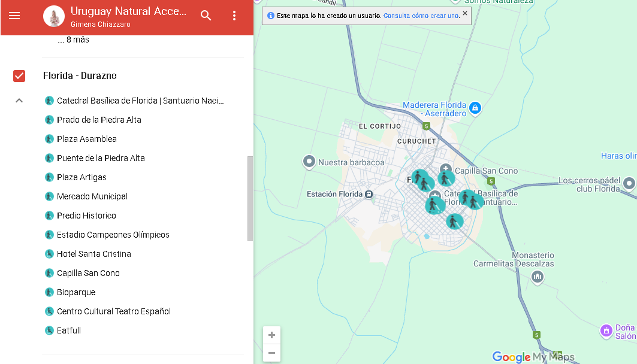This screenshot has width=637, height=364.
Task: Click the Maderera Florida shopping pin
Action: point(475,108)
